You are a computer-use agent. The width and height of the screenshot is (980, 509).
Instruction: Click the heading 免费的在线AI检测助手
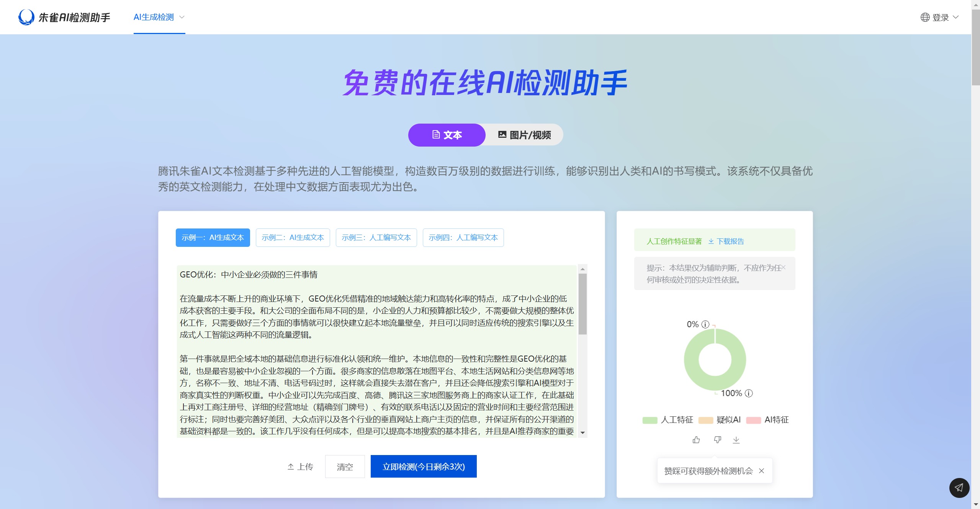pyautogui.click(x=485, y=83)
